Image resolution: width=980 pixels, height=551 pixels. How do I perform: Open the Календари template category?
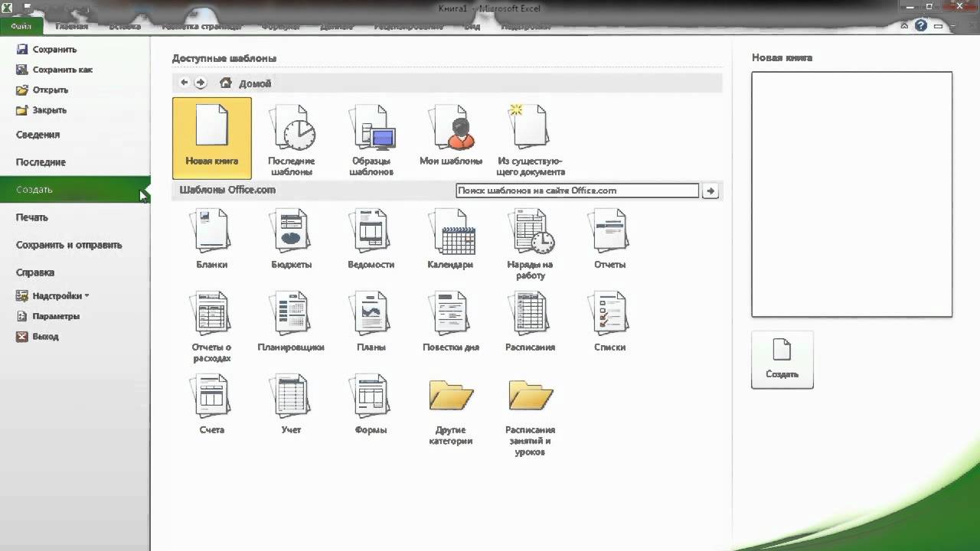click(450, 239)
